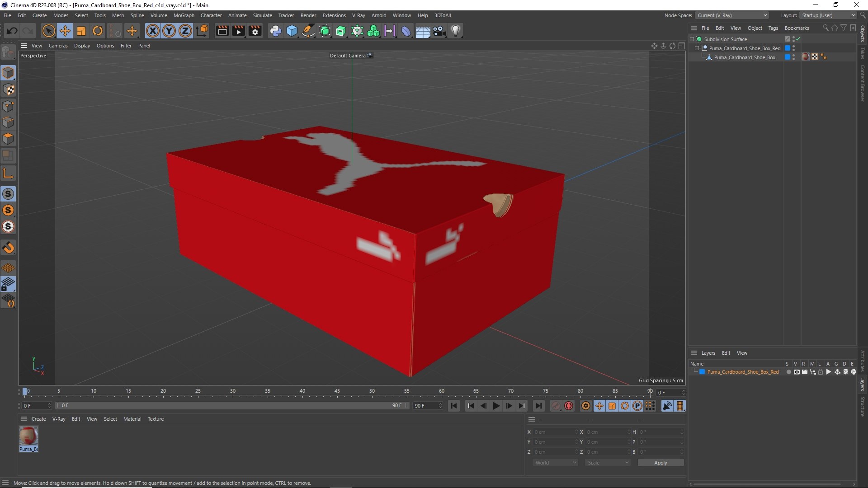Add Subdivision Surface generator icon
Screen dimensions: 868x488
click(325, 31)
